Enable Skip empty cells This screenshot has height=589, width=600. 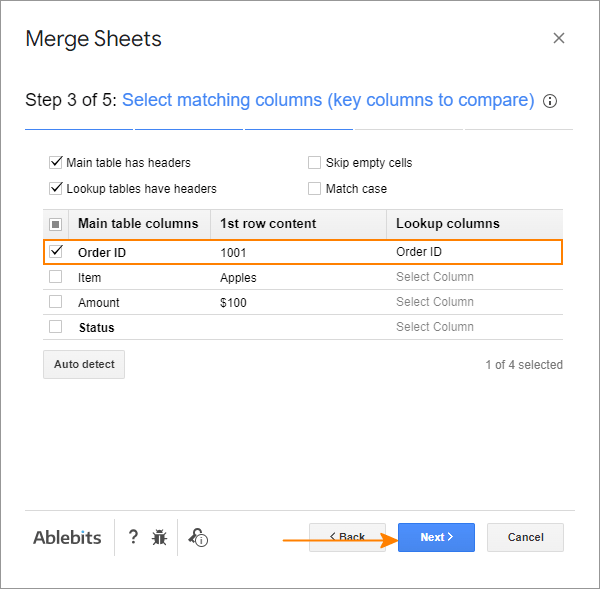(314, 162)
